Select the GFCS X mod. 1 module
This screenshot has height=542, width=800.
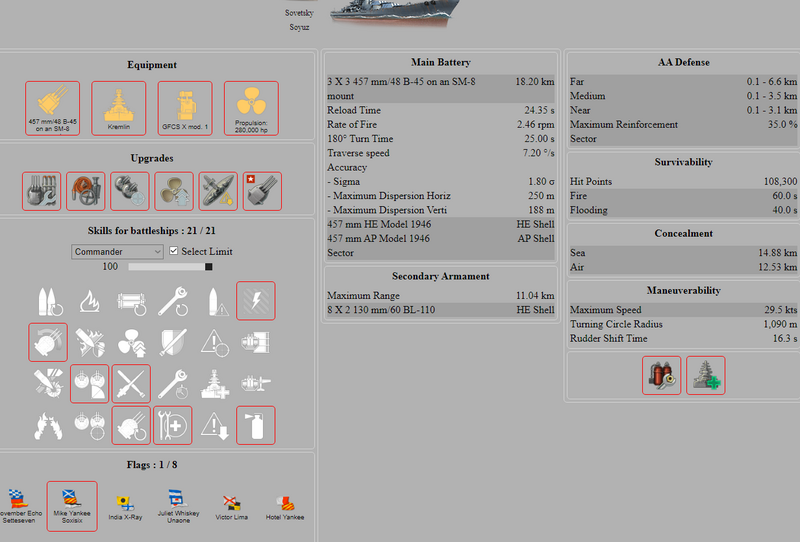[x=185, y=108]
